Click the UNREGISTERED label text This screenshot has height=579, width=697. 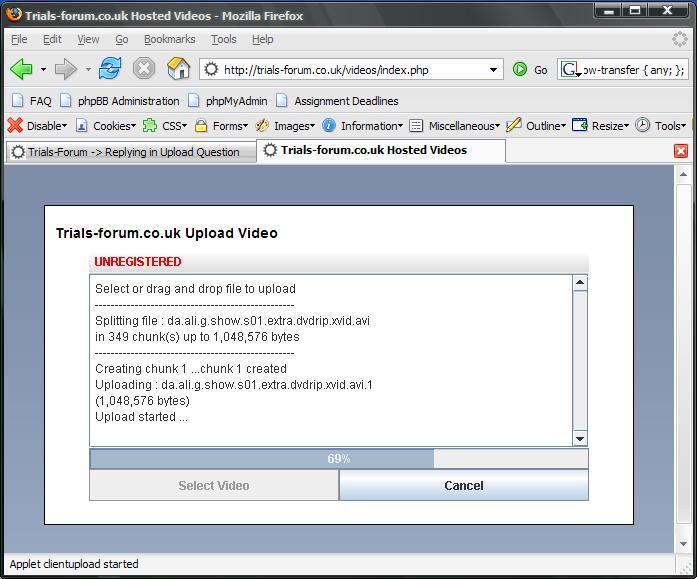[x=138, y=262]
